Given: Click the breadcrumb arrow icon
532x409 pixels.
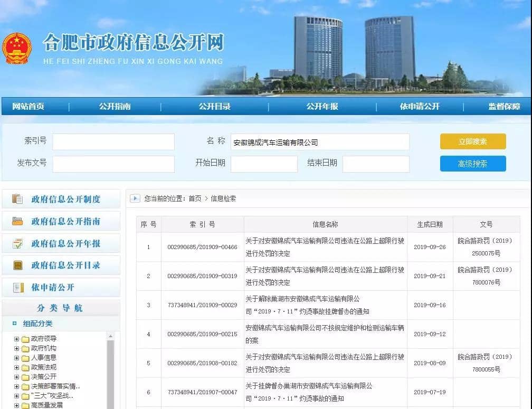Looking at the screenshot, I should tap(135, 198).
